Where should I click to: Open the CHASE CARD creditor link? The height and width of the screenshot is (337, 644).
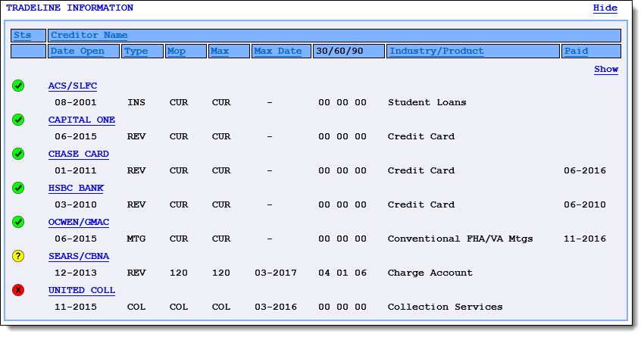pyautogui.click(x=79, y=154)
